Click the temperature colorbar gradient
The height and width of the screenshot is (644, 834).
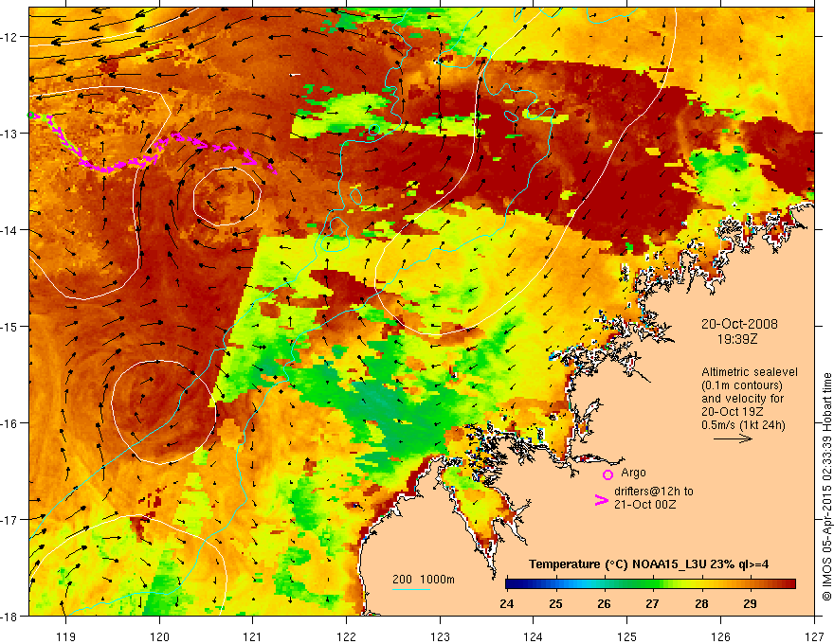click(x=650, y=584)
